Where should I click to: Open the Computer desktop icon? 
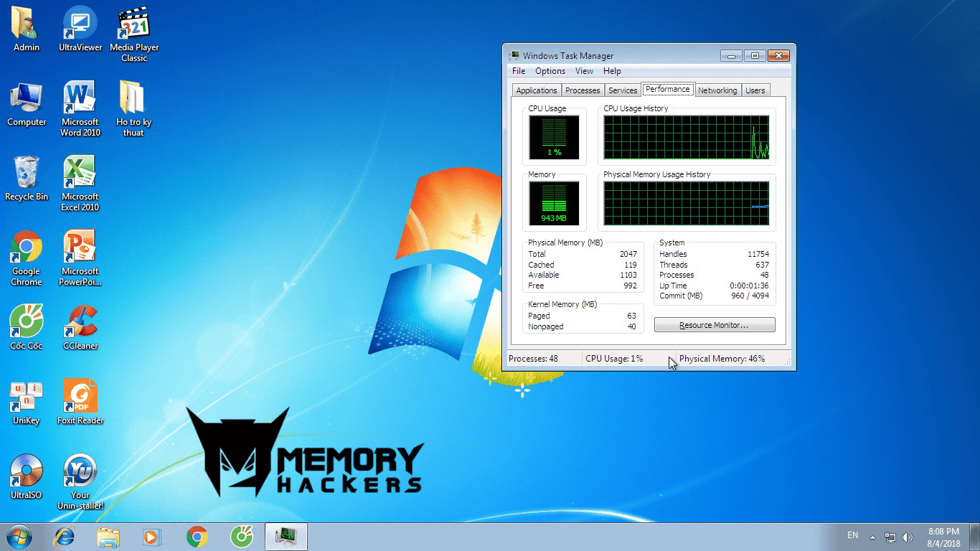coord(27,105)
